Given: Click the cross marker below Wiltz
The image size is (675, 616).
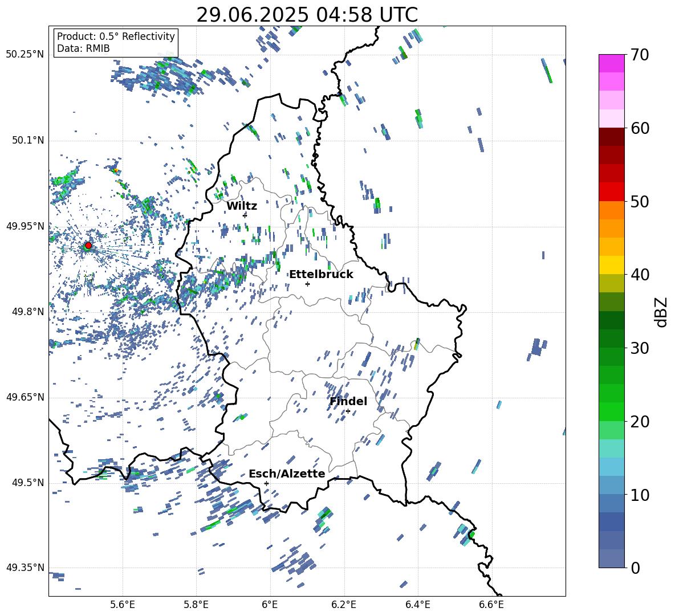Looking at the screenshot, I should (x=245, y=215).
